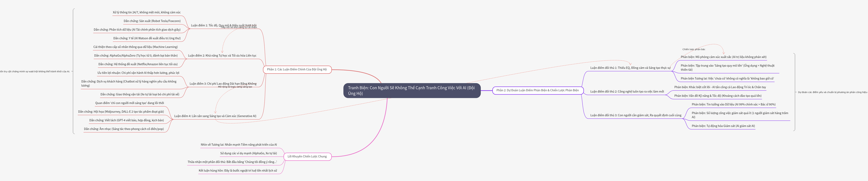The width and height of the screenshot is (868, 181).
Task: Select 'Kết luận hùng hồn' leaf node
Action: (x=238, y=170)
